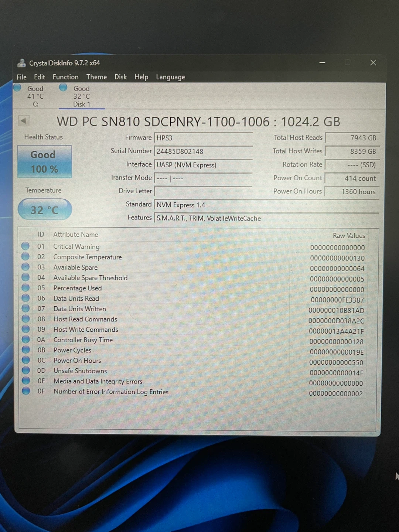Click the disk model title WD PC SN810
Screen dimensions: 399x532
point(198,122)
